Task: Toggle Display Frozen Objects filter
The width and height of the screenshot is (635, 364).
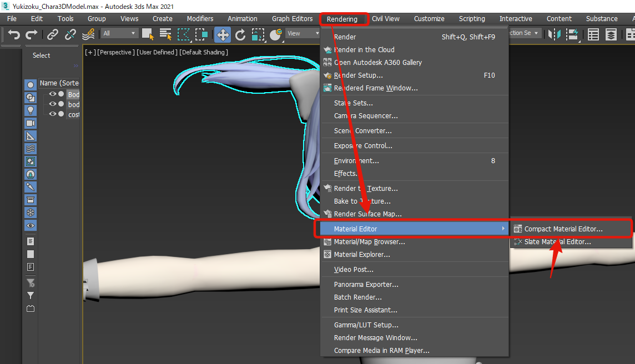Action: click(31, 213)
